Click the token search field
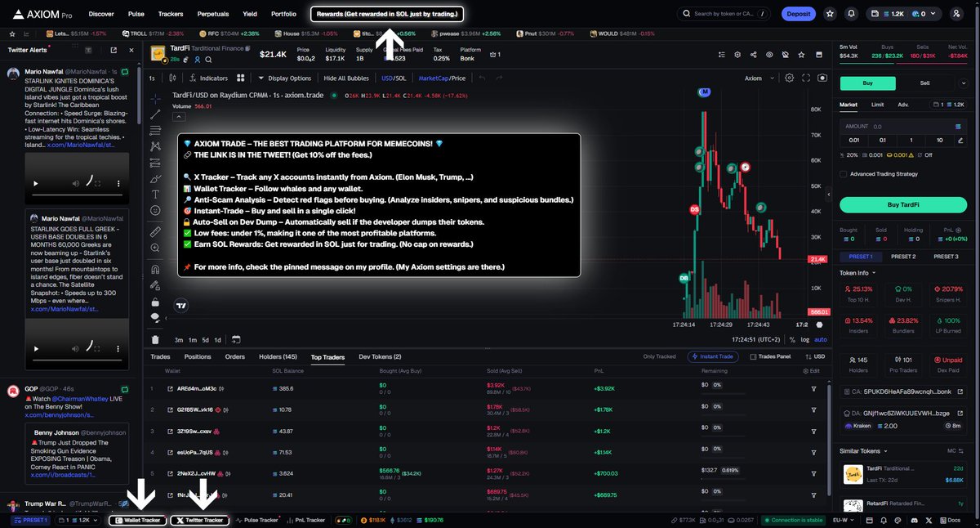This screenshot has height=528, width=980. (724, 14)
